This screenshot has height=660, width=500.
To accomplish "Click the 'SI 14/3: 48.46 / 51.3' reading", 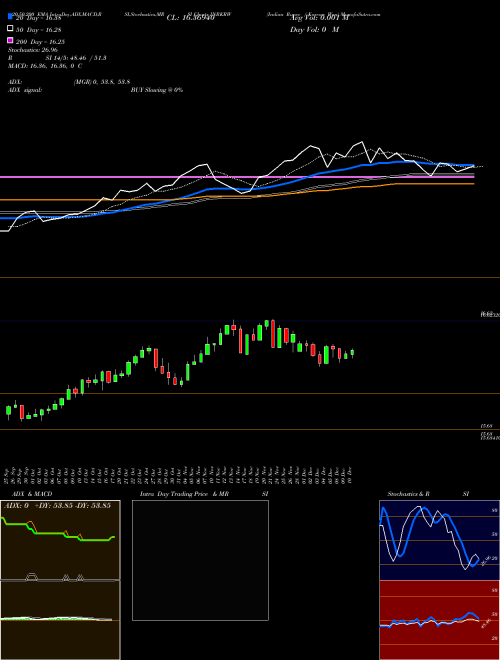I will 76,58.
